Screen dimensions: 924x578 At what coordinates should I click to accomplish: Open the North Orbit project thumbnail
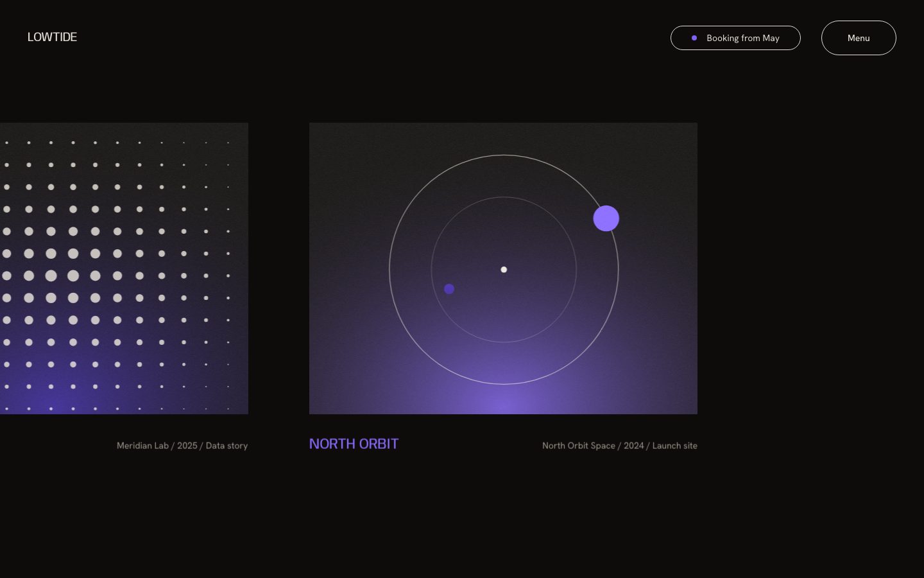click(503, 268)
